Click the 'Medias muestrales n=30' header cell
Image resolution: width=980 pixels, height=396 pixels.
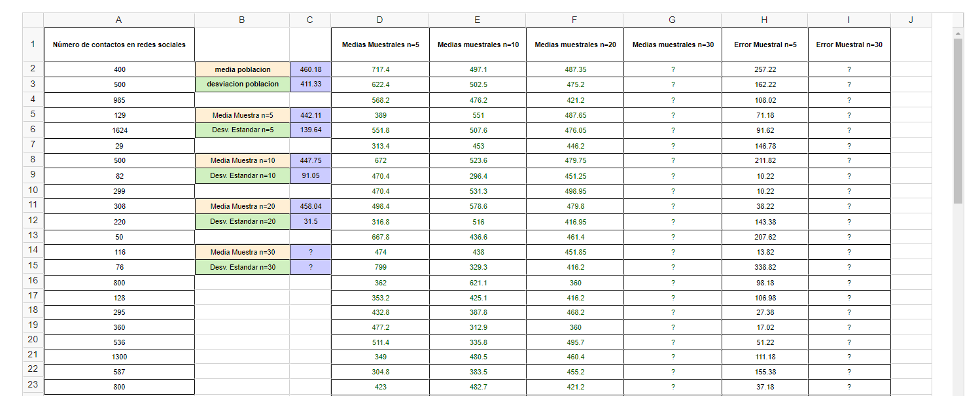click(x=673, y=45)
